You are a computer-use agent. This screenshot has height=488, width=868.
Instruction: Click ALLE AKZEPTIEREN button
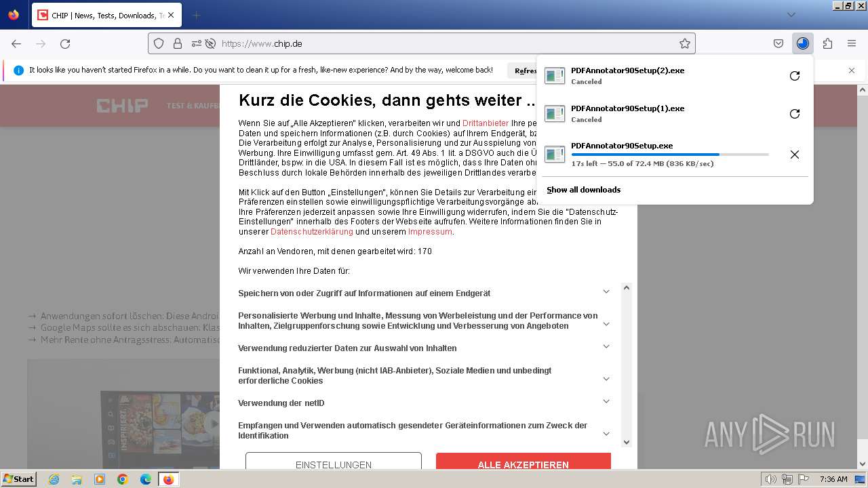(x=524, y=462)
